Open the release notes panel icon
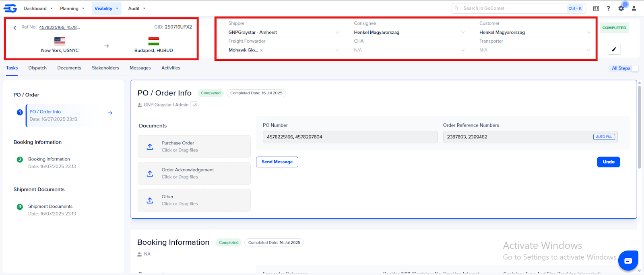644x275 pixels. tap(596, 8)
